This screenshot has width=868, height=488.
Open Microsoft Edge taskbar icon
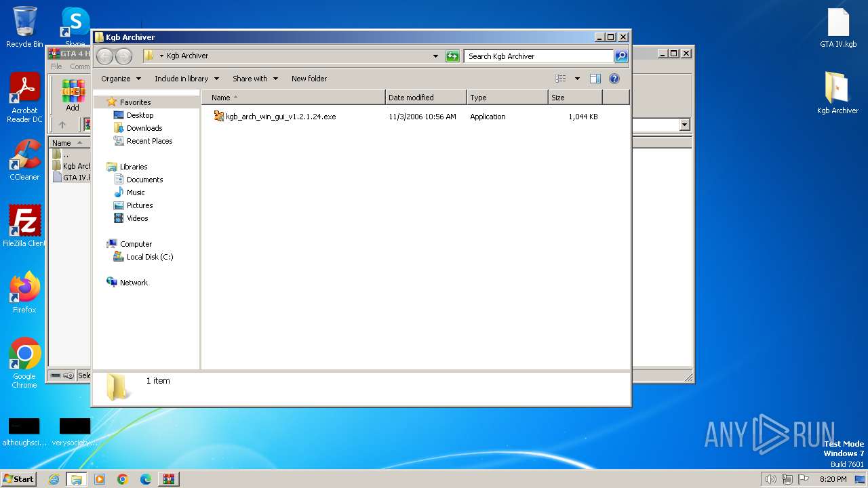[x=146, y=479]
